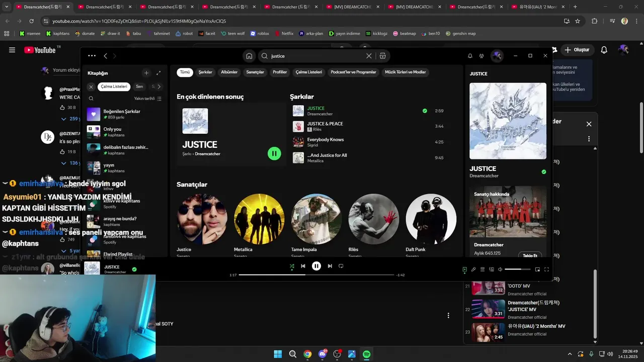Play JUSTICE & PEACE by Rilès

tap(368, 126)
